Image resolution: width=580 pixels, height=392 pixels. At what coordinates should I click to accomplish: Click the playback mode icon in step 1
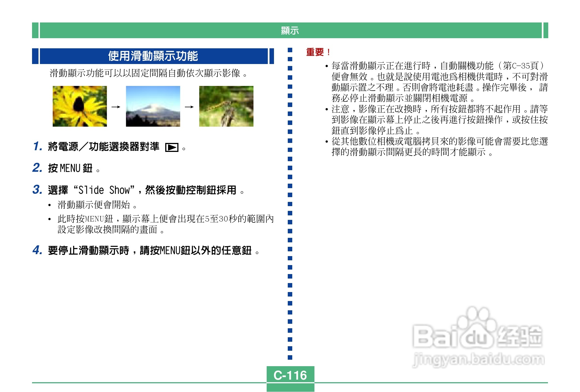172,147
